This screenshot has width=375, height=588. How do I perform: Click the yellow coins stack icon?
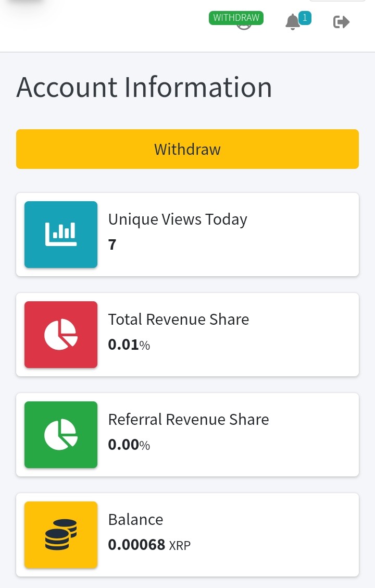pyautogui.click(x=61, y=535)
